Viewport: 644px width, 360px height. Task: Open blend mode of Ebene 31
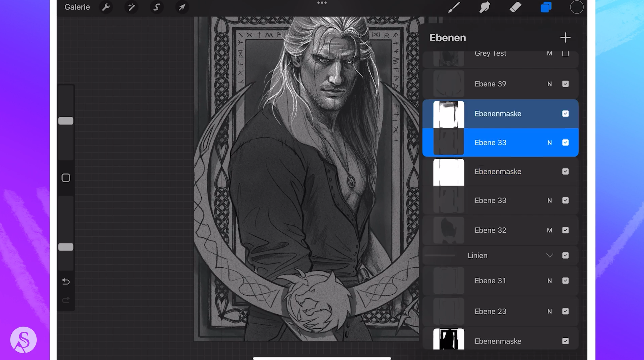click(550, 281)
